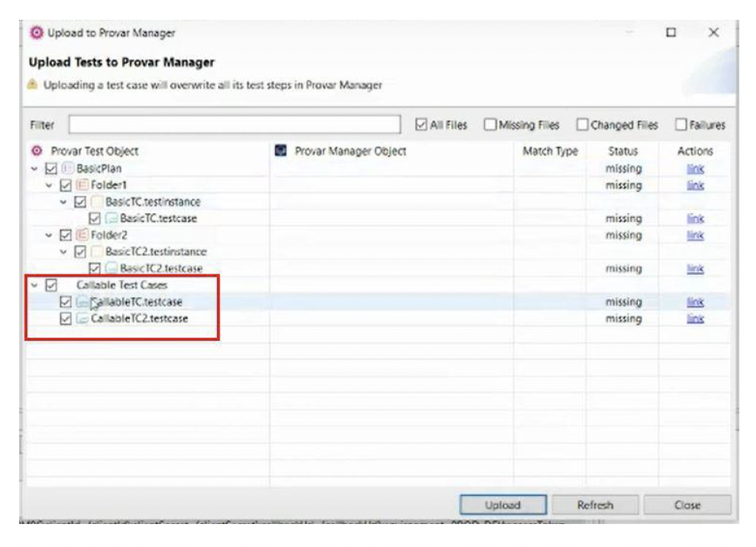The height and width of the screenshot is (547, 756).
Task: Collapse the Folder2 tree node
Action: tap(48, 235)
